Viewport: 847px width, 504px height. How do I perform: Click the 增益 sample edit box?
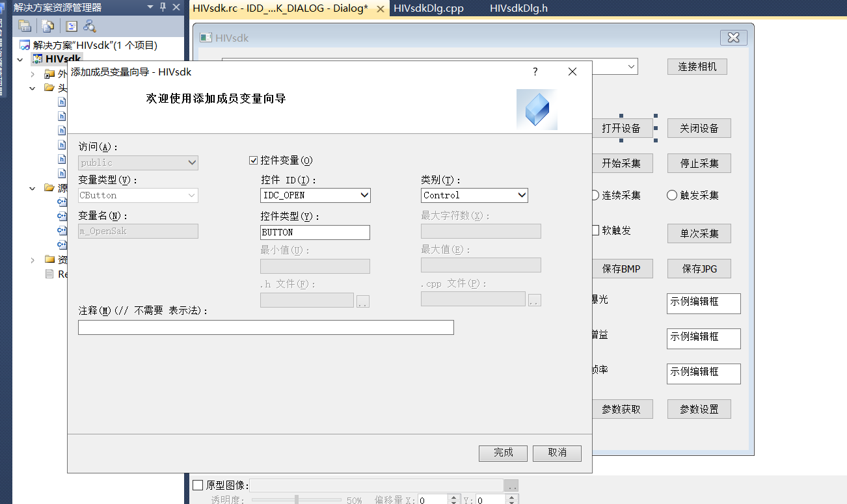[x=704, y=338]
